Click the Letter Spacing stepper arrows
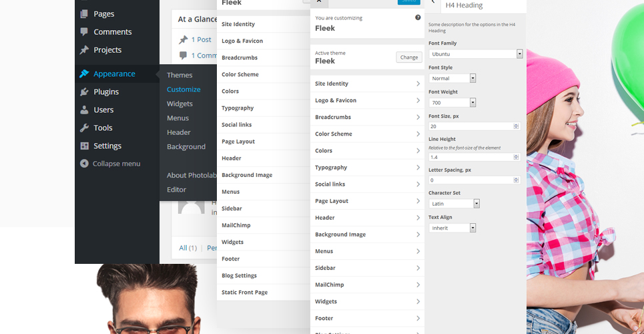 (x=517, y=180)
